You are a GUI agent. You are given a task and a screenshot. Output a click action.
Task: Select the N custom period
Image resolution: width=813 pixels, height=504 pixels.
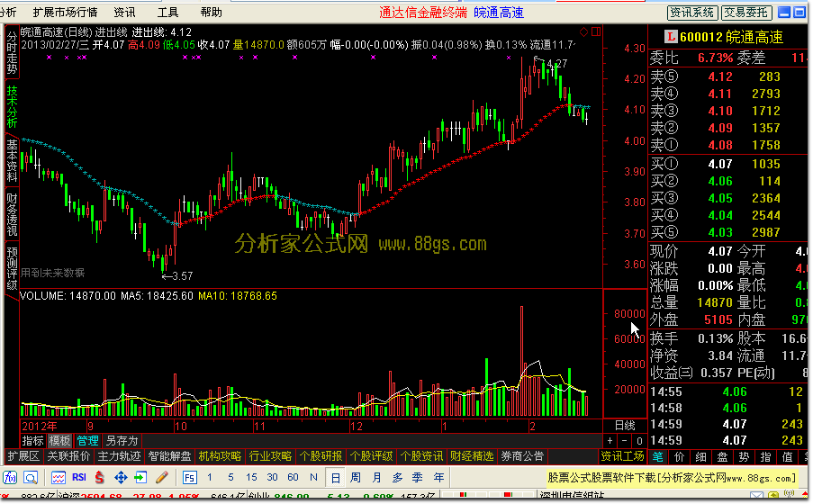[x=313, y=477]
